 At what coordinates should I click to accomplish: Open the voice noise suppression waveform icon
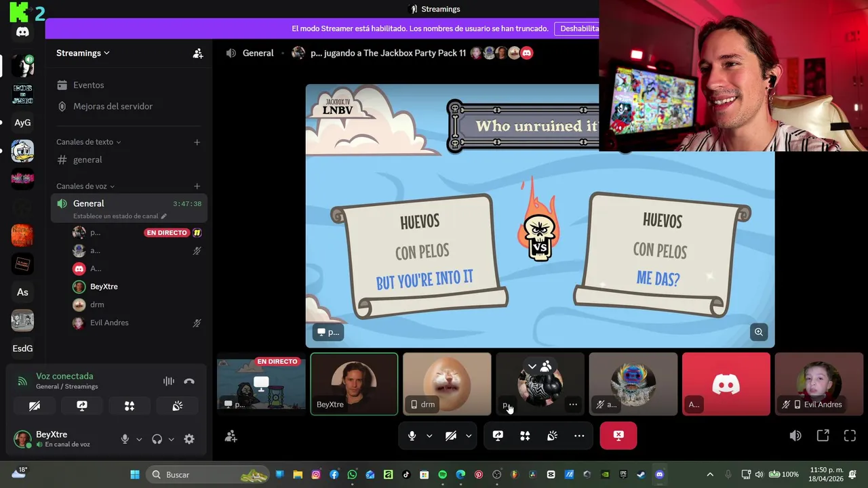click(x=169, y=381)
